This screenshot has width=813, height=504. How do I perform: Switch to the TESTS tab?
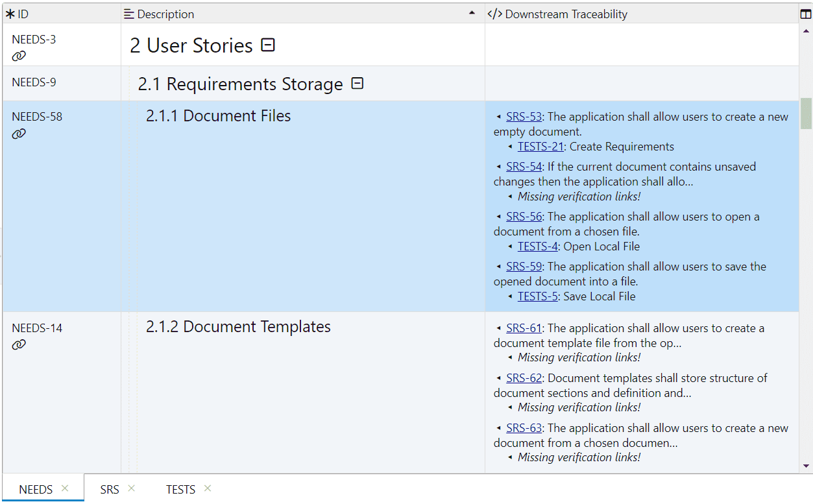180,489
